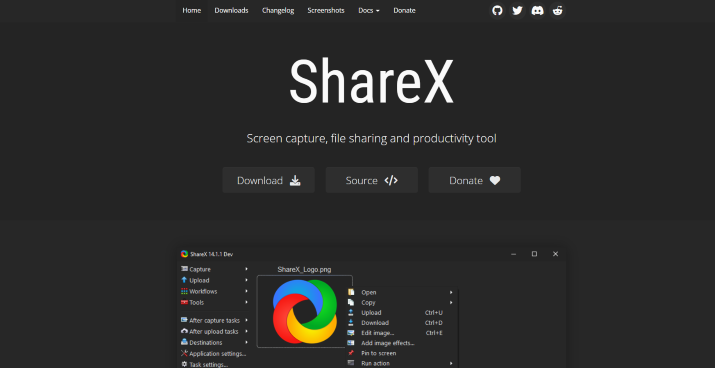Open the Discord icon link
The height and width of the screenshot is (368, 715).
538,10
